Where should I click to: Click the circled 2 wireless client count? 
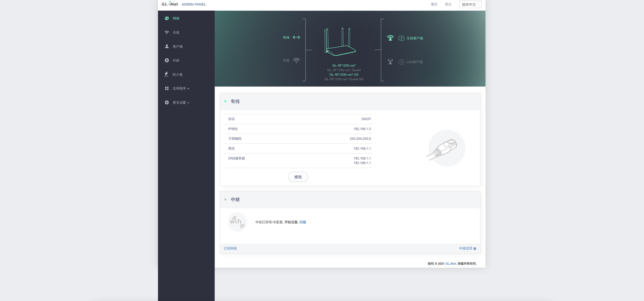[401, 38]
